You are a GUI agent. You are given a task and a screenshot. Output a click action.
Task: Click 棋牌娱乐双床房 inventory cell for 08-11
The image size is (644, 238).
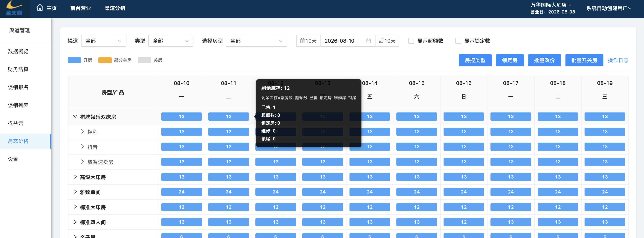coord(229,117)
